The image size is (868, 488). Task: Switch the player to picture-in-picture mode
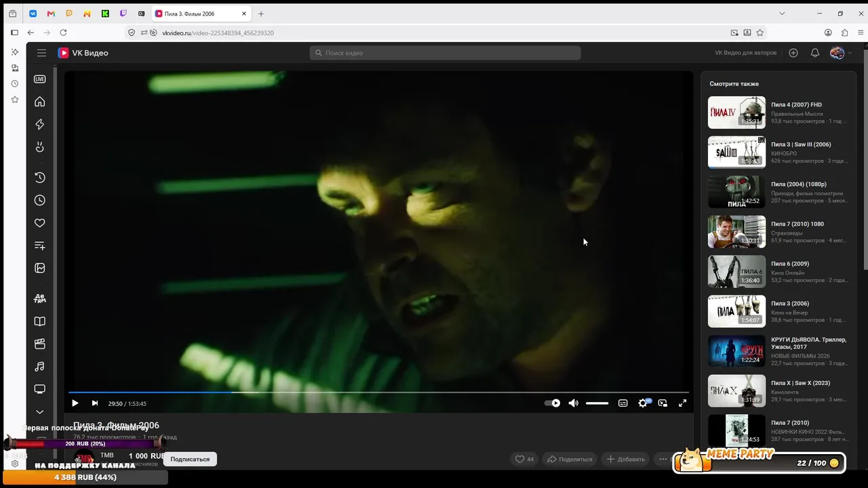tap(663, 403)
